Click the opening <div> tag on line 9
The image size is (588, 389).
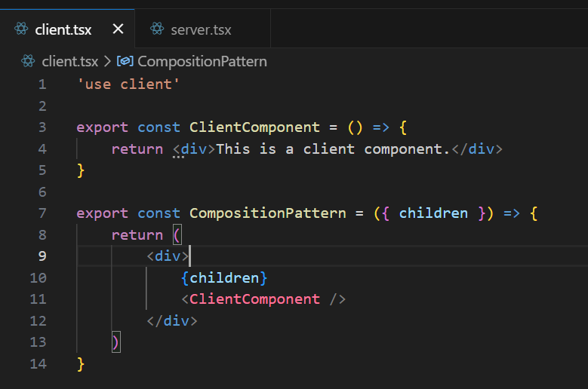tap(168, 256)
